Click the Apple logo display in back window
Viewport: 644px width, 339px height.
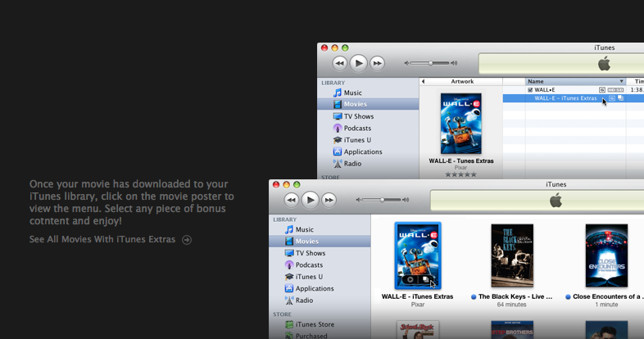pyautogui.click(x=604, y=64)
